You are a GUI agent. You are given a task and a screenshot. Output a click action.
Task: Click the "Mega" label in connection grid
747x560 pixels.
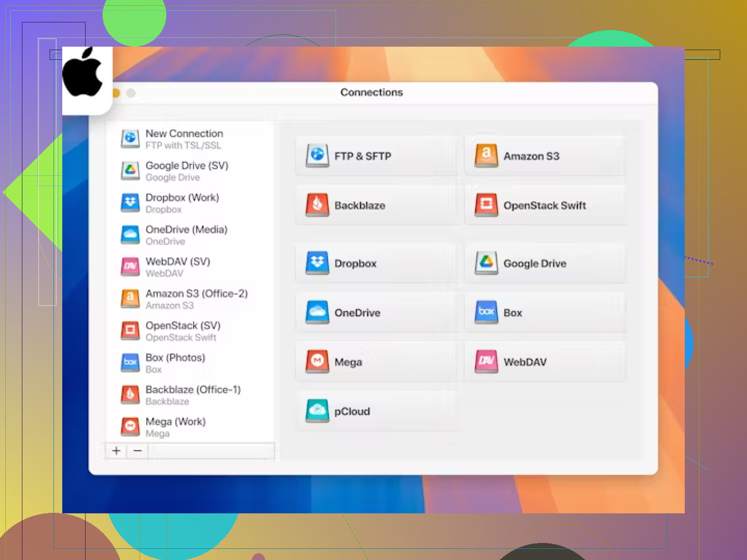348,362
